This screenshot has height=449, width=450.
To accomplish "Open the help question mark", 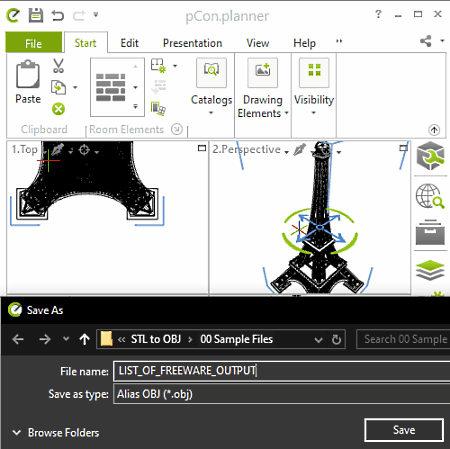I will (x=378, y=14).
